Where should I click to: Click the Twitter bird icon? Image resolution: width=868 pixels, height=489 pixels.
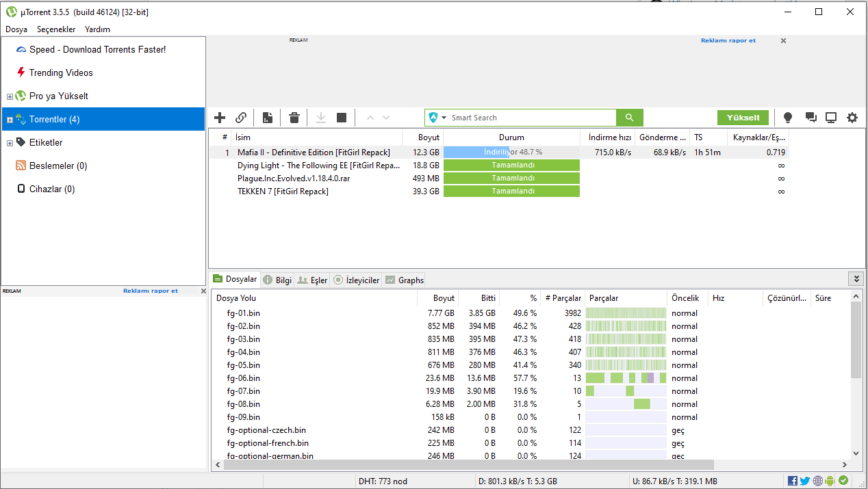pos(805,481)
